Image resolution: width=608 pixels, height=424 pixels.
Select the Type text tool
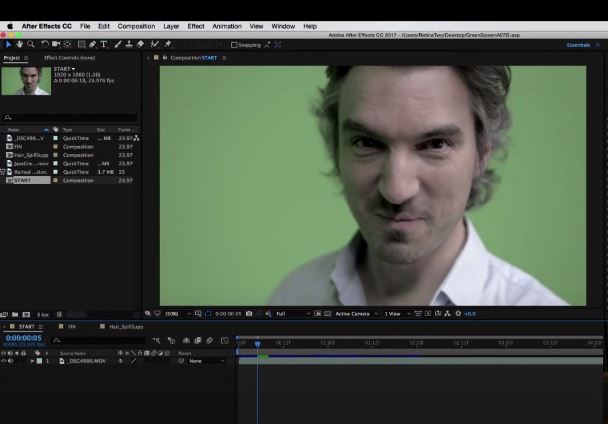pyautogui.click(x=104, y=44)
